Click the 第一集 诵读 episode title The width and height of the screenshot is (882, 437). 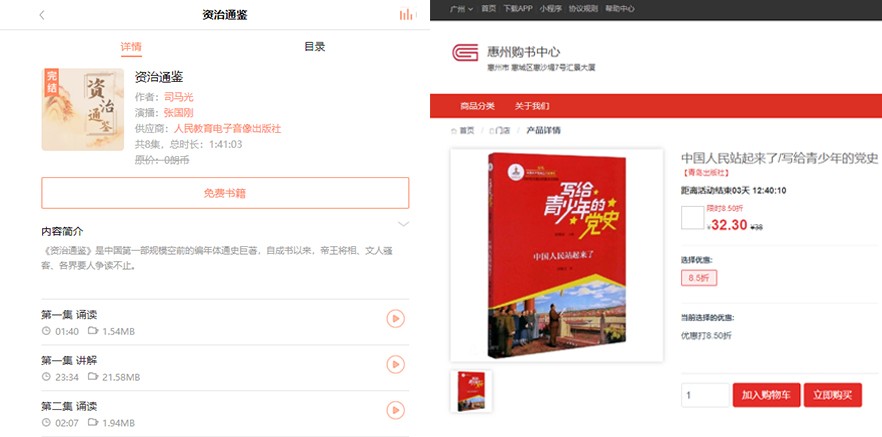[69, 314]
